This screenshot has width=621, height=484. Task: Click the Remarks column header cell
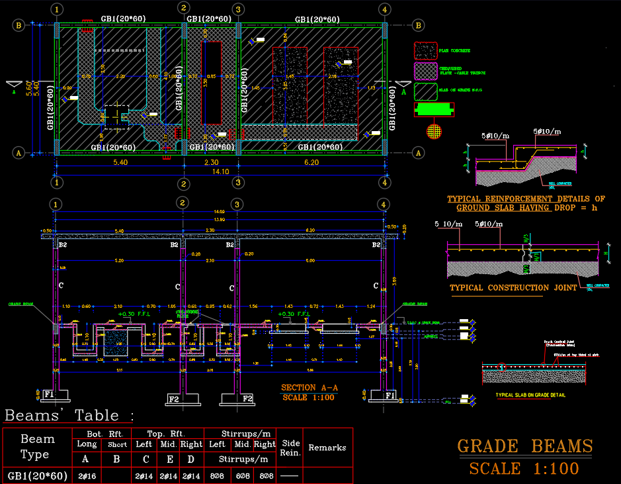click(328, 448)
